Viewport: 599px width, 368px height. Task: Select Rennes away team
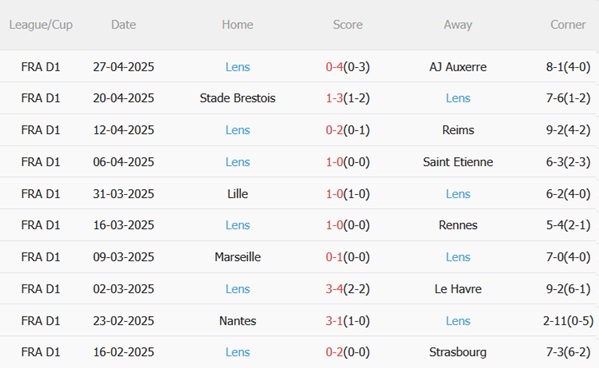pos(458,225)
